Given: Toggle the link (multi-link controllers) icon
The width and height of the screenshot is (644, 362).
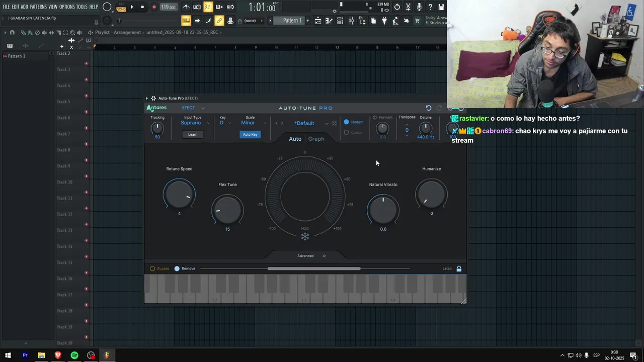Looking at the screenshot, I should click(219, 21).
